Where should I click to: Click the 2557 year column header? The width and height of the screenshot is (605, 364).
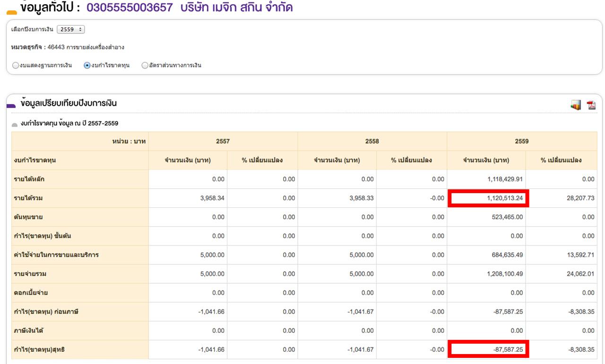point(223,141)
